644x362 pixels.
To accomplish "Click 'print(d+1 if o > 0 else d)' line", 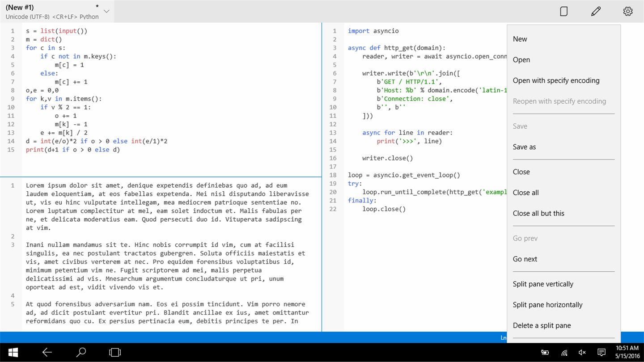I will point(73,150).
